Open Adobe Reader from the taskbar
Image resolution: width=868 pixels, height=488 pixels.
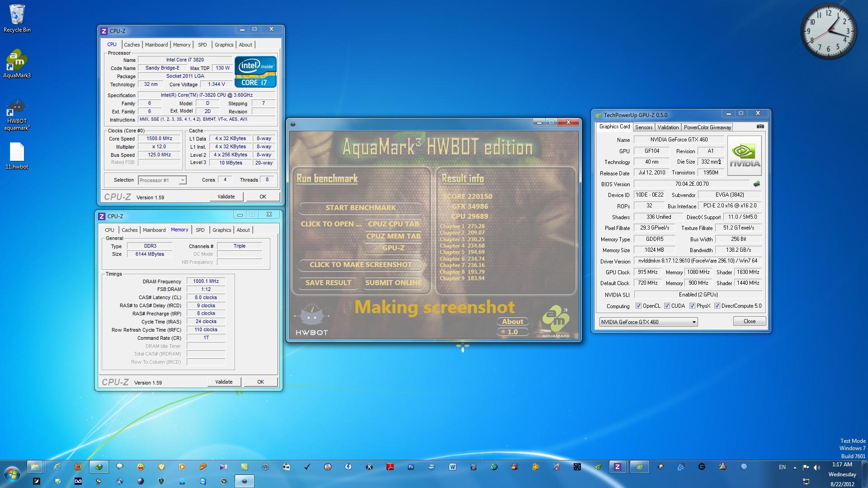(390, 467)
